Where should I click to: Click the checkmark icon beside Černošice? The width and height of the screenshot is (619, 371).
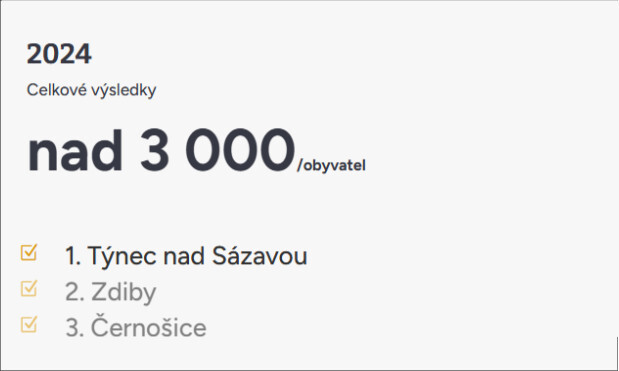pyautogui.click(x=29, y=324)
